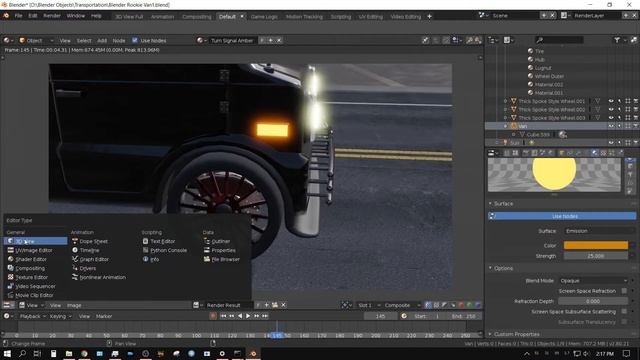This screenshot has width=640, height=360.
Task: Open the outliner filter funnel icon
Action: click(x=617, y=40)
